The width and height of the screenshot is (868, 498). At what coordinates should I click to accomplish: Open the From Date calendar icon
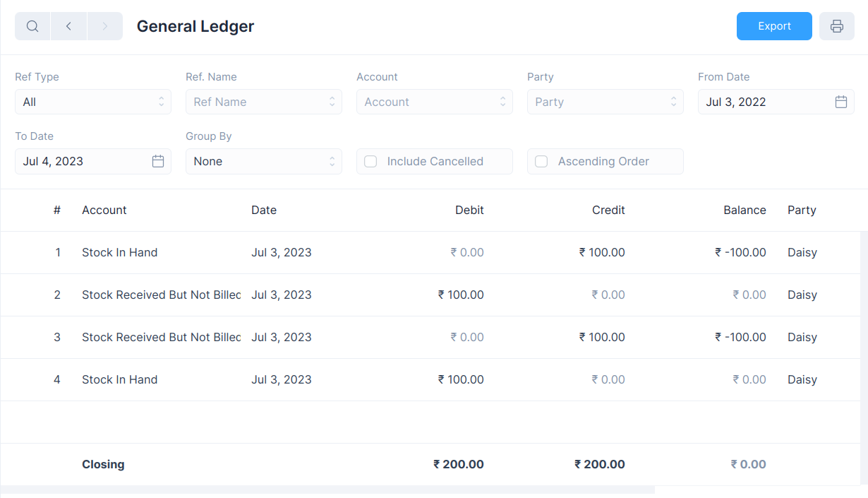(x=840, y=102)
